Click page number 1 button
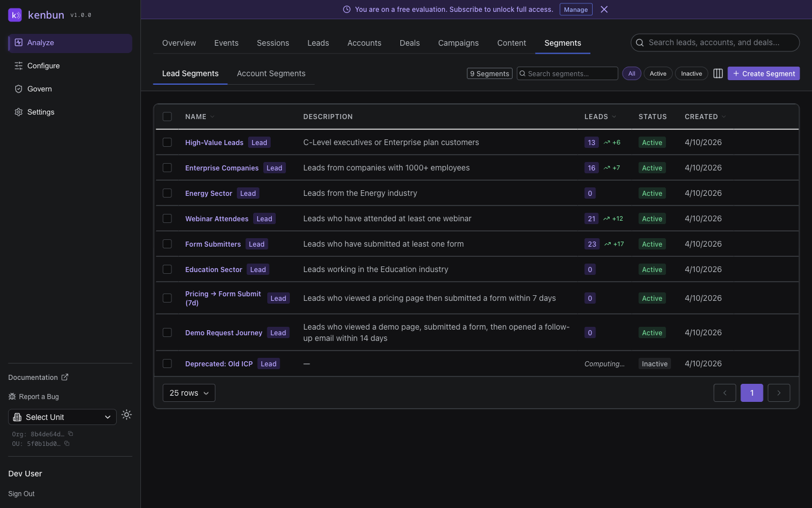This screenshot has height=508, width=812. click(752, 393)
